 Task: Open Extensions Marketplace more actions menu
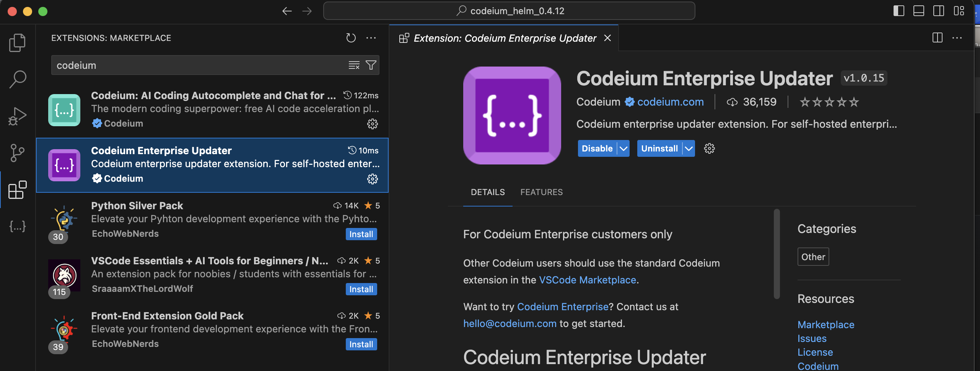371,38
